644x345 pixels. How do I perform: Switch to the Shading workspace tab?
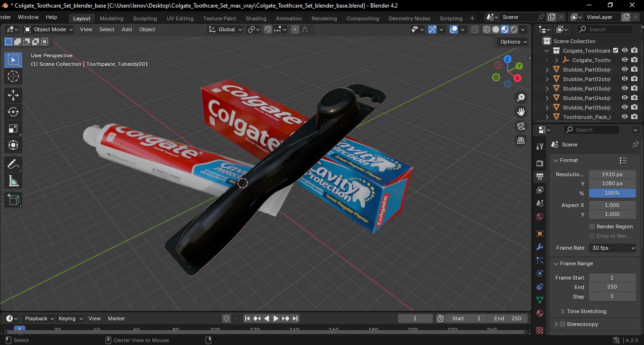[256, 18]
